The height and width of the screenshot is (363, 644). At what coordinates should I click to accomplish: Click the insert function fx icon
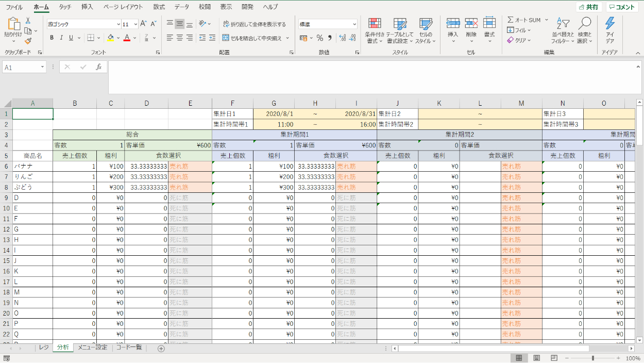pos(99,67)
